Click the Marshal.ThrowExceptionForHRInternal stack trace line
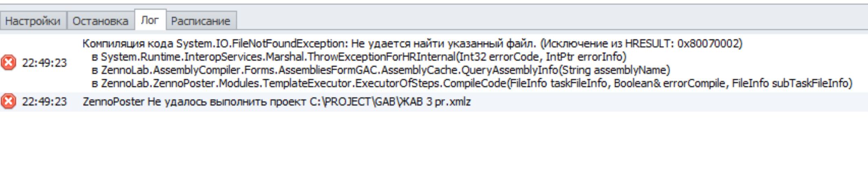Screen dimensions: 868x183 (x=359, y=57)
